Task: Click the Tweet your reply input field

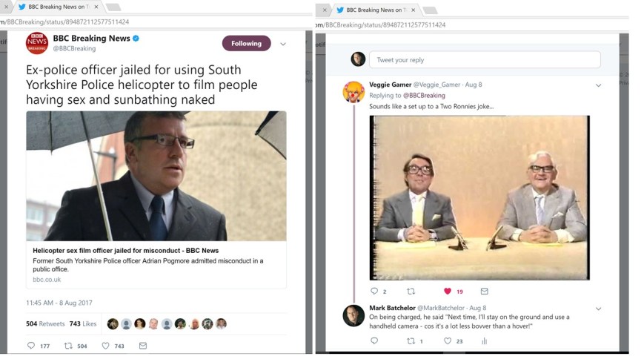Action: pos(485,60)
